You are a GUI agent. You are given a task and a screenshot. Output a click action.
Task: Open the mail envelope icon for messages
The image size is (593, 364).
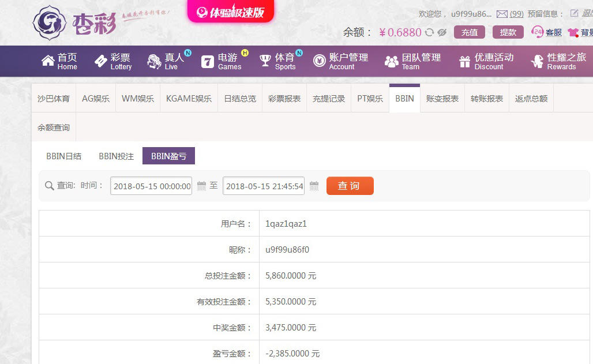pyautogui.click(x=502, y=14)
